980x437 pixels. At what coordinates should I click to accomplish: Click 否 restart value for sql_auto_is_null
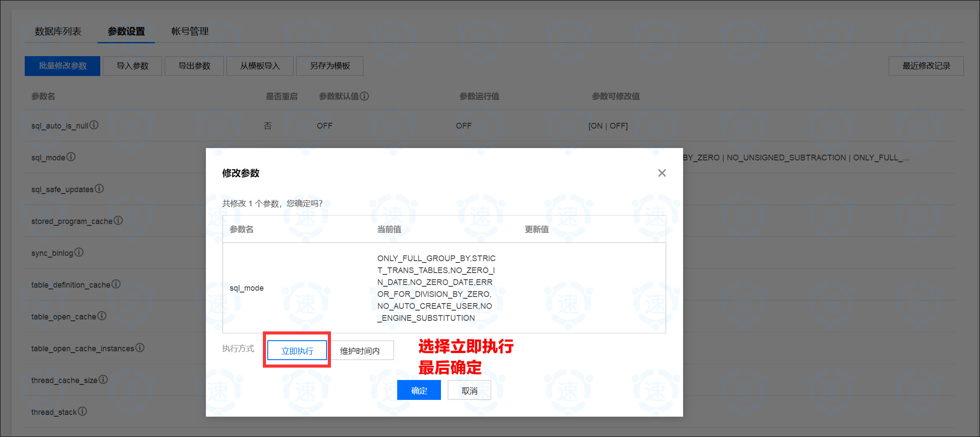point(268,126)
